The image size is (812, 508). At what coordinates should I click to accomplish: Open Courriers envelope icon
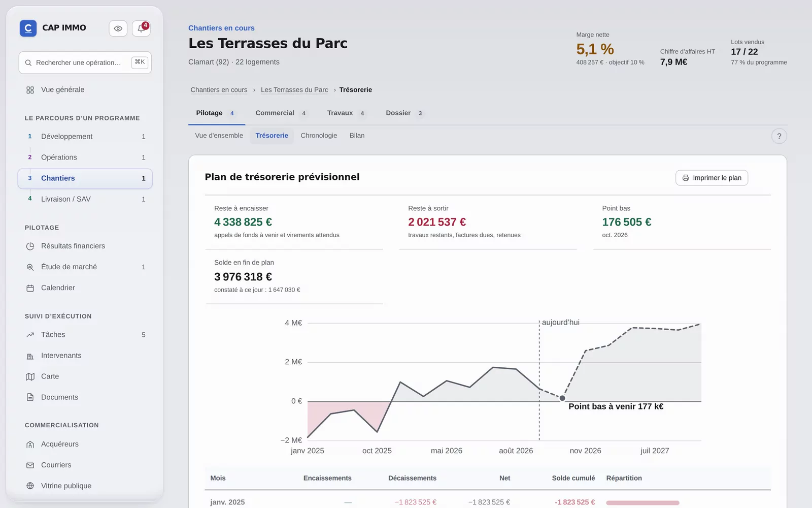tap(30, 465)
